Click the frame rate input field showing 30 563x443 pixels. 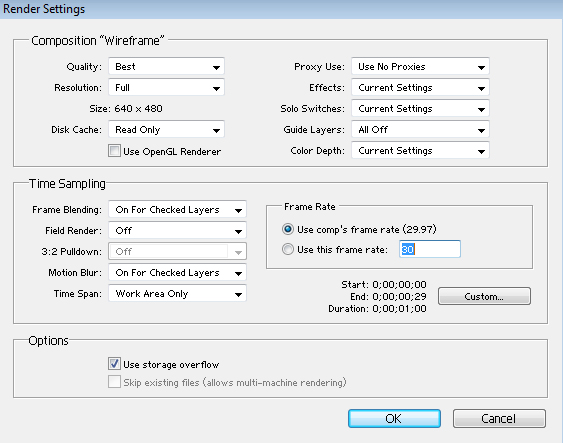[430, 249]
